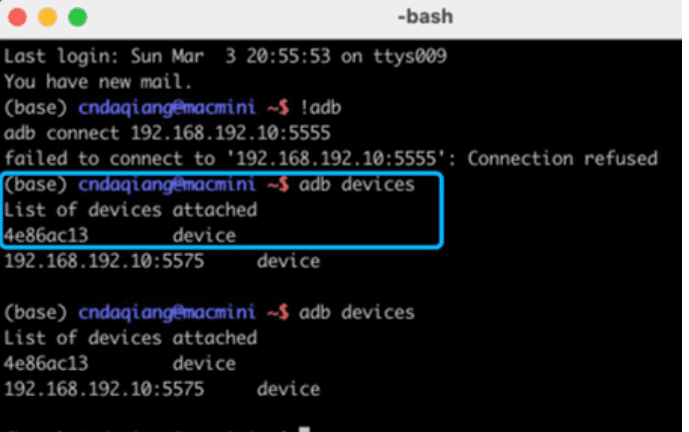Click the "ttys009" terminal name
This screenshot has height=432, width=689.
tap(410, 56)
